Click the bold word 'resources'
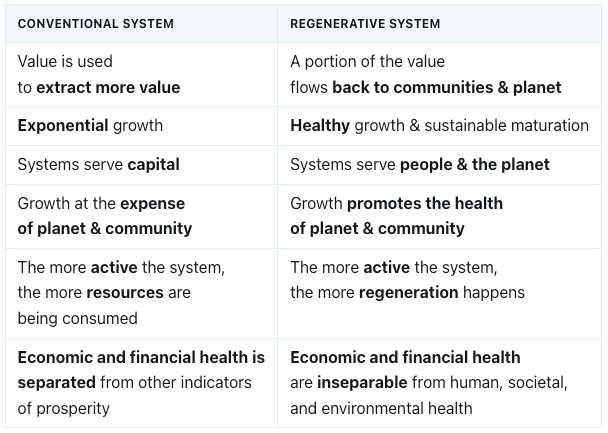 (124, 293)
